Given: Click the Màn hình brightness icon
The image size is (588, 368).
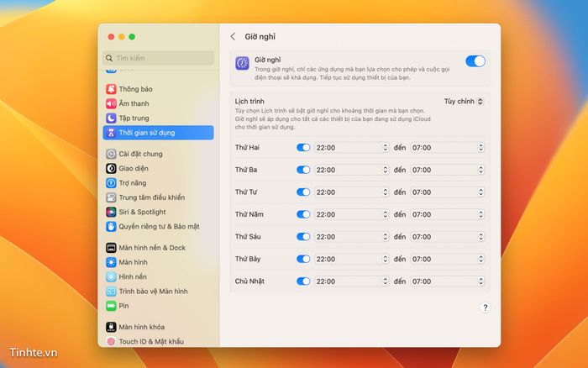Looking at the screenshot, I should point(111,262).
